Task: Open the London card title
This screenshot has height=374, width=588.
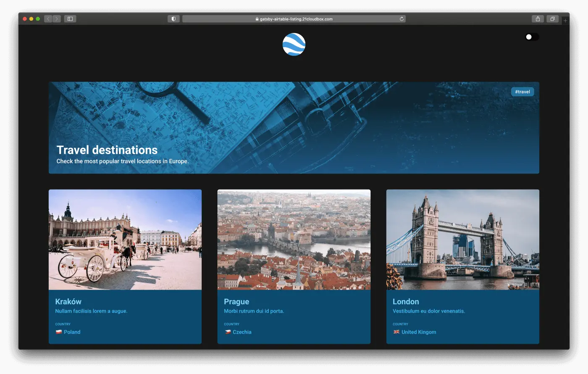Action: tap(406, 302)
